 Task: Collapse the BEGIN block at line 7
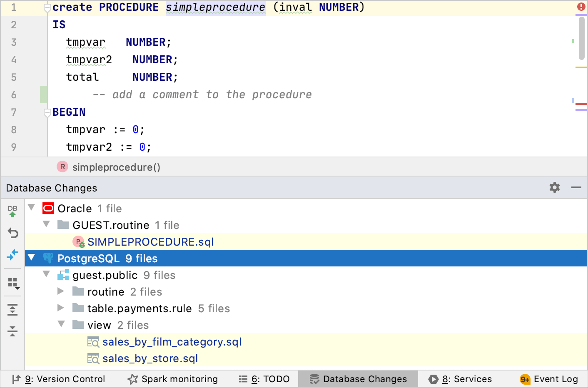pos(47,112)
